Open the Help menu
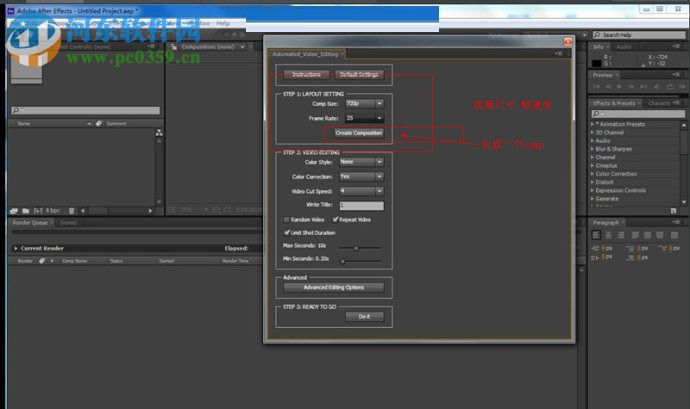Viewport: 690px width, 409px height. (223, 23)
